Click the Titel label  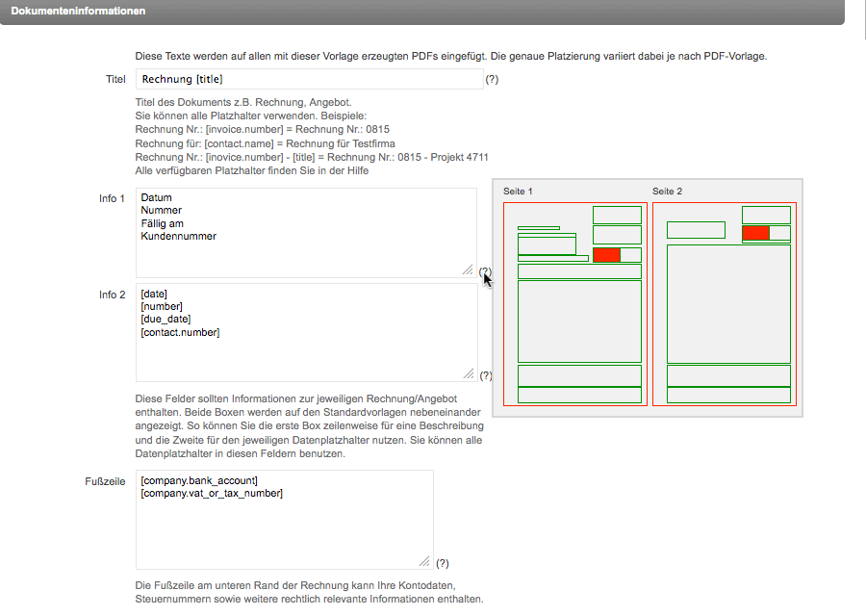tap(115, 79)
